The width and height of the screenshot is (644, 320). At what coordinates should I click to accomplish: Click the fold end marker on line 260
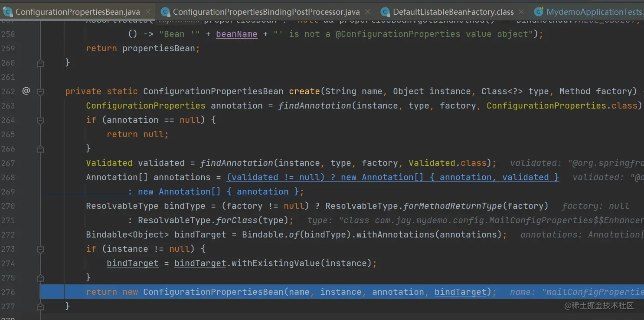[x=40, y=63]
